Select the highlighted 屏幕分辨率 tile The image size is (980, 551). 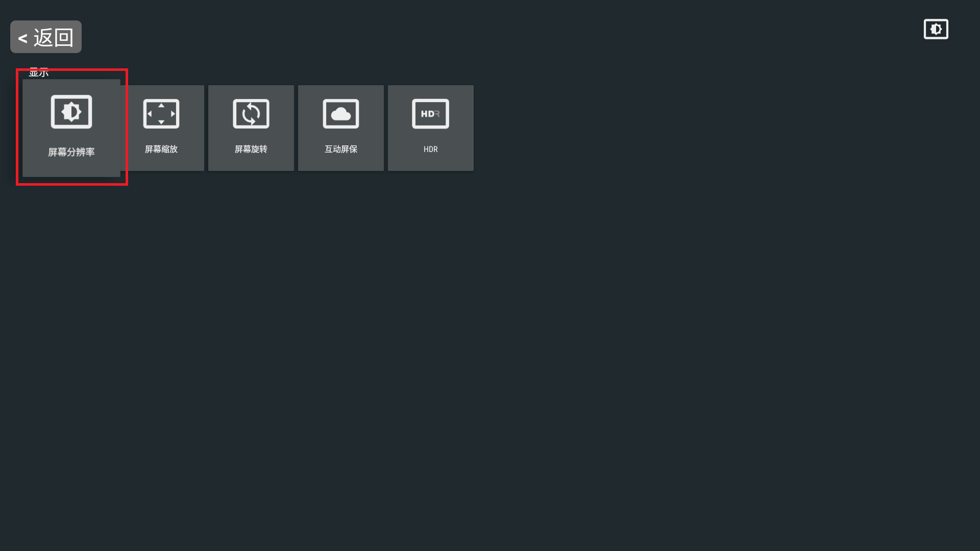[x=71, y=128]
